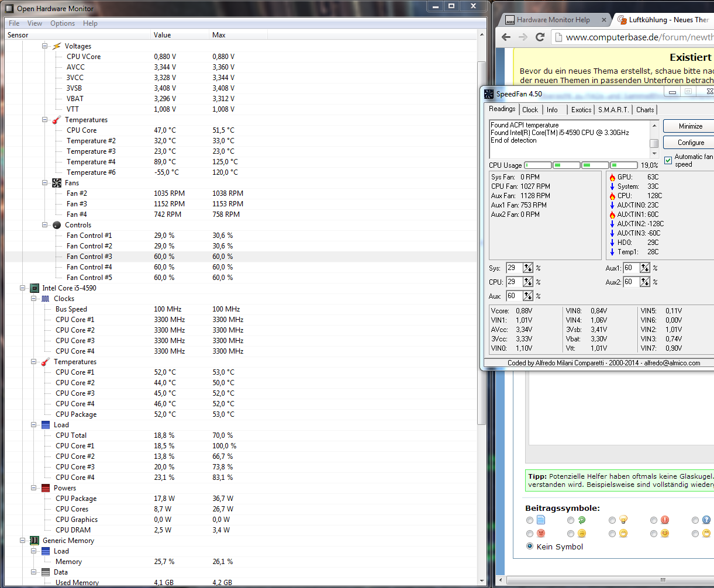Collapse the Intel Core i5-4590 node
714x588 pixels.
[22, 288]
